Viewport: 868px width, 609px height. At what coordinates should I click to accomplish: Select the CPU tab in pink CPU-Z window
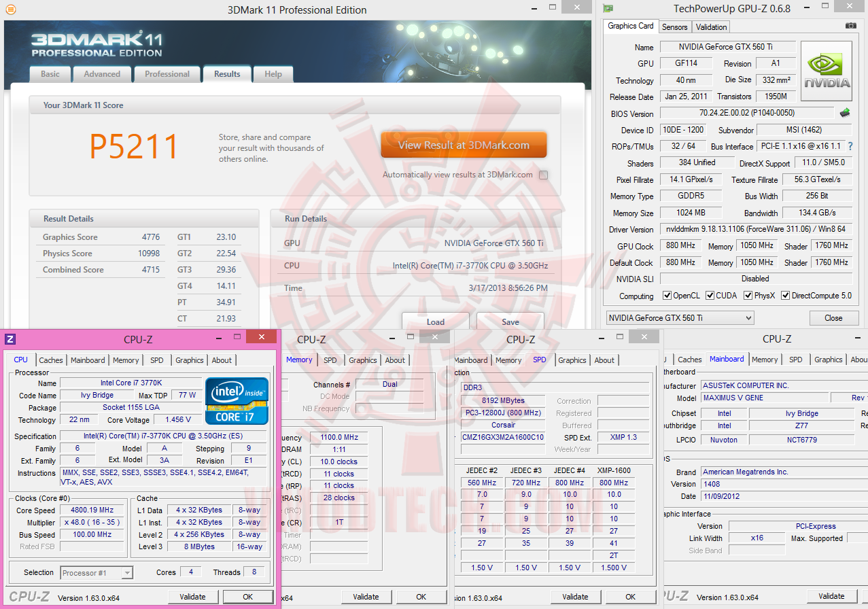point(21,360)
